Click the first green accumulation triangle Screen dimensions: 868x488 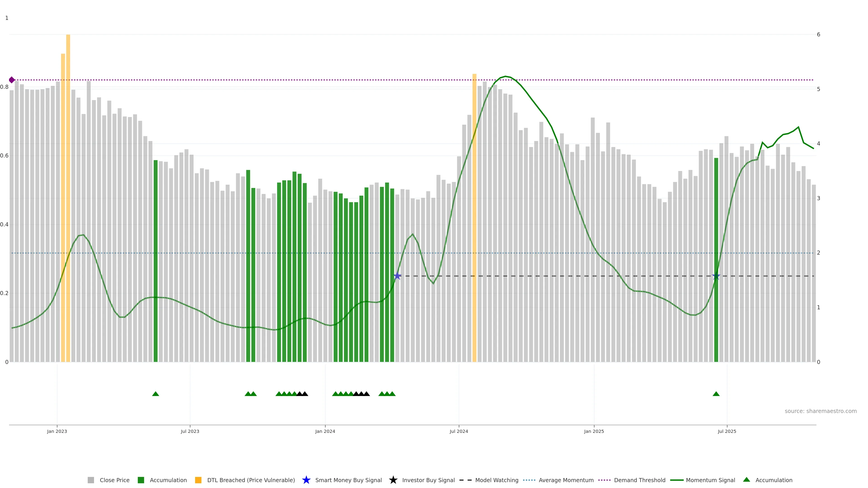point(155,394)
